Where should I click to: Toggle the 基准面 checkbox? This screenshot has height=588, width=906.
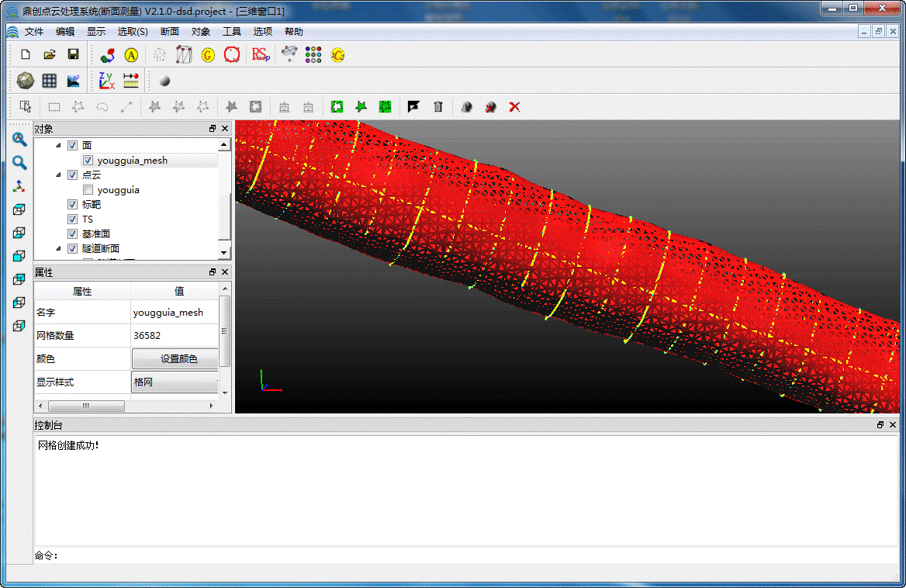(73, 234)
